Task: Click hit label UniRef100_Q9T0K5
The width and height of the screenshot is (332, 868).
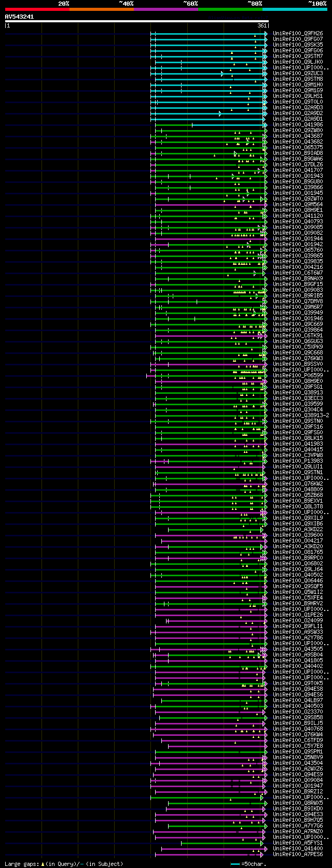Action: 298,683
